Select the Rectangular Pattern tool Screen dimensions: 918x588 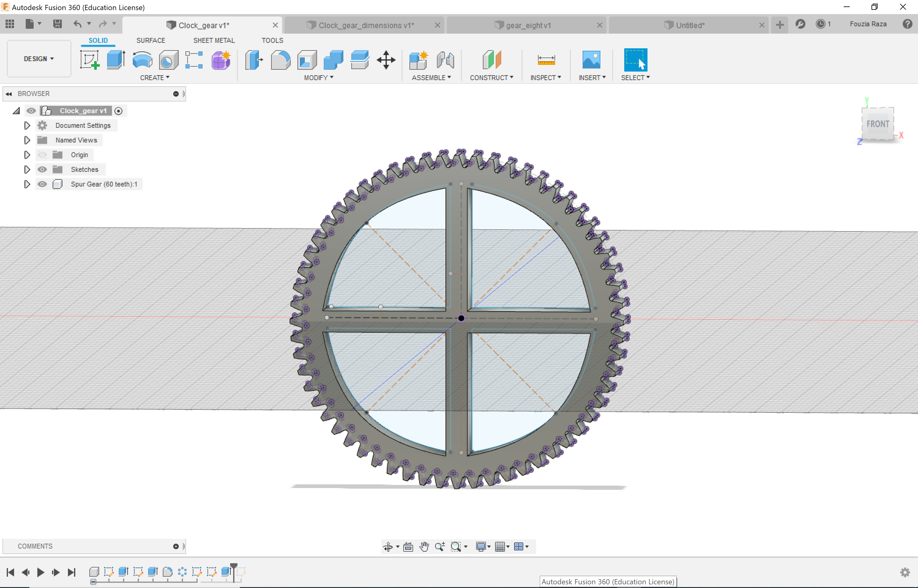(x=194, y=60)
